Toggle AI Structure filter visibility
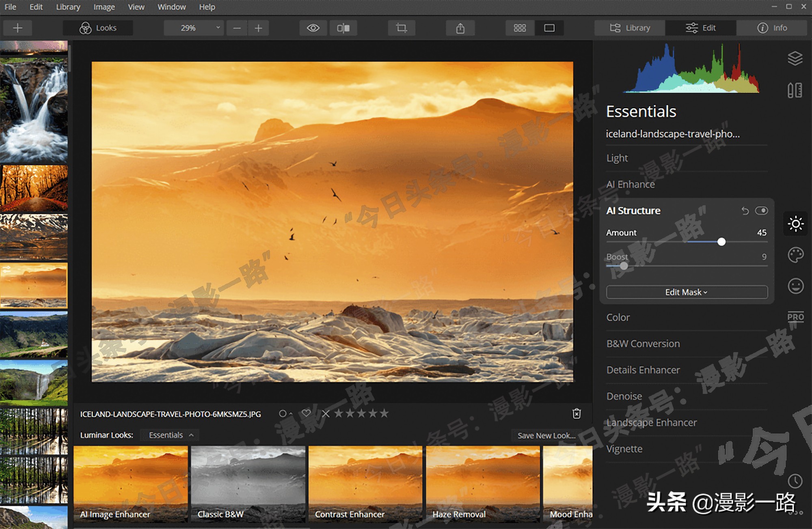The height and width of the screenshot is (529, 812). pos(761,211)
